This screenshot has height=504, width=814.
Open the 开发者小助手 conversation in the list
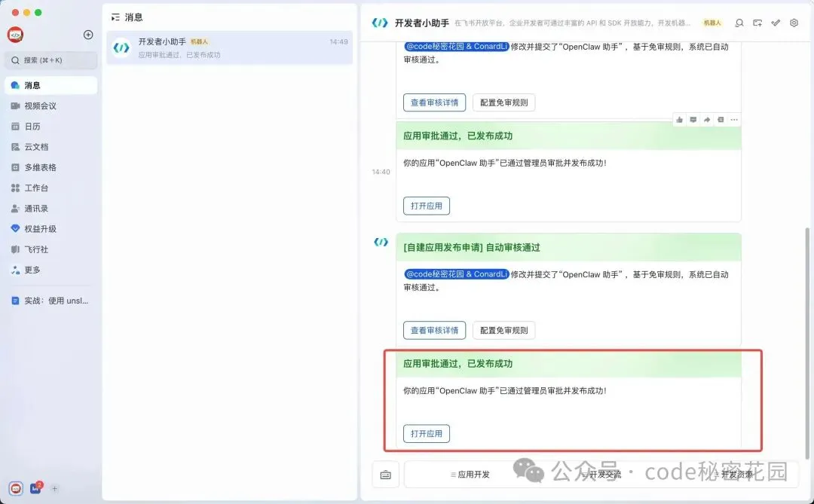point(229,47)
